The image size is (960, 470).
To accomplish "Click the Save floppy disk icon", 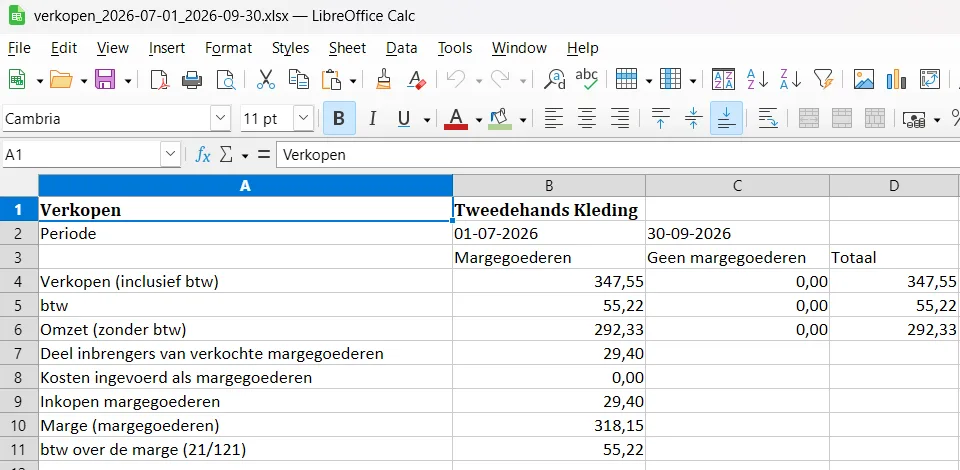I will click(105, 80).
